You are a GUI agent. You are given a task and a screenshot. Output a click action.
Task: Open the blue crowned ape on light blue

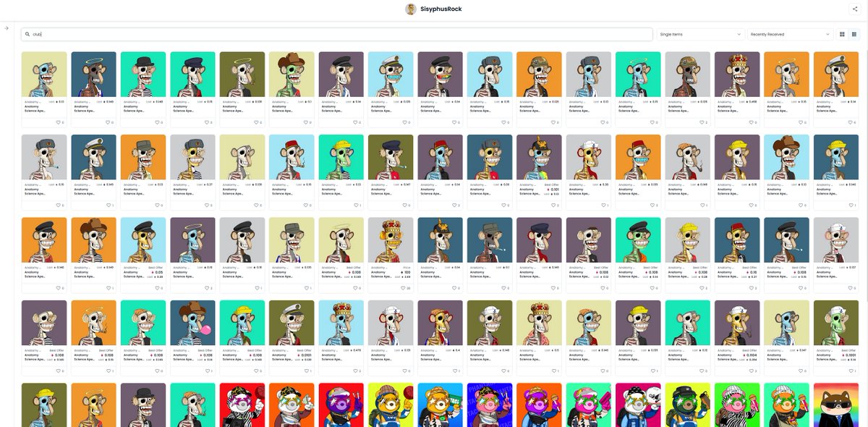pyautogui.click(x=341, y=323)
